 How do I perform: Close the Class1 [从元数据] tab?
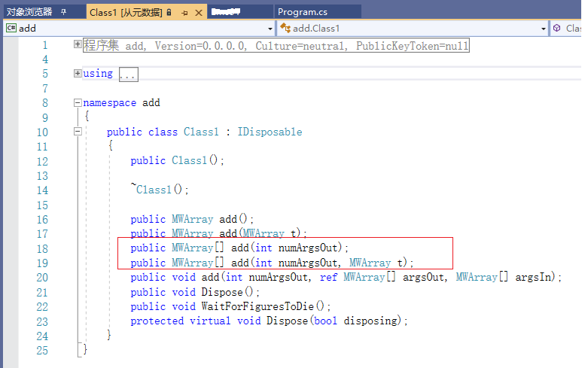coord(199,13)
